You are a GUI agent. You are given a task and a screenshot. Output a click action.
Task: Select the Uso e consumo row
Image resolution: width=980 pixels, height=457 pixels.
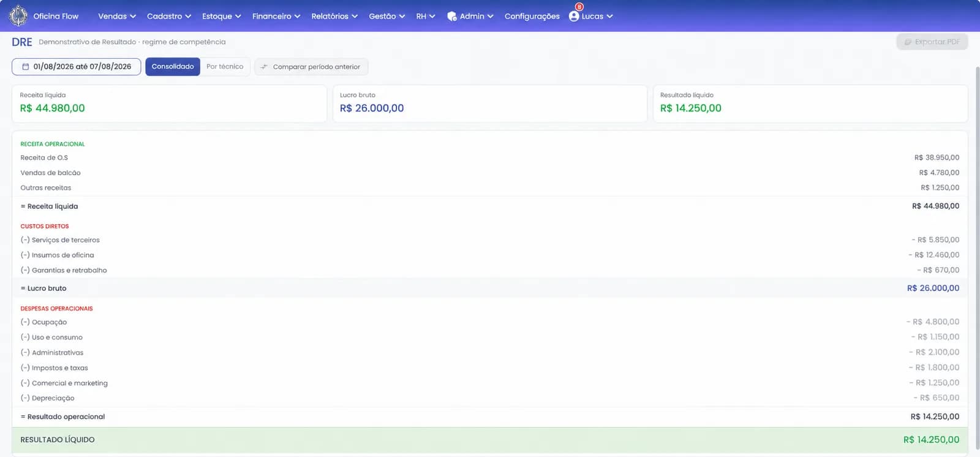[x=490, y=337]
